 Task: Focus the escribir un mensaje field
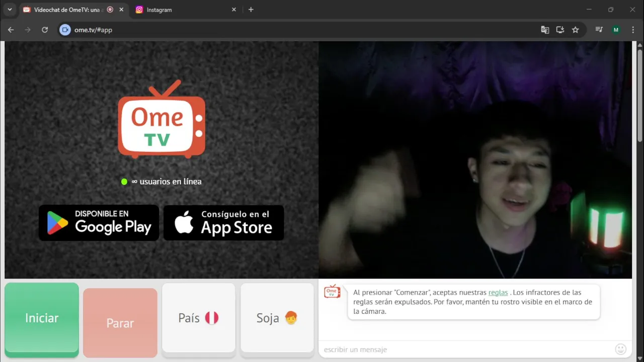pos(466,349)
